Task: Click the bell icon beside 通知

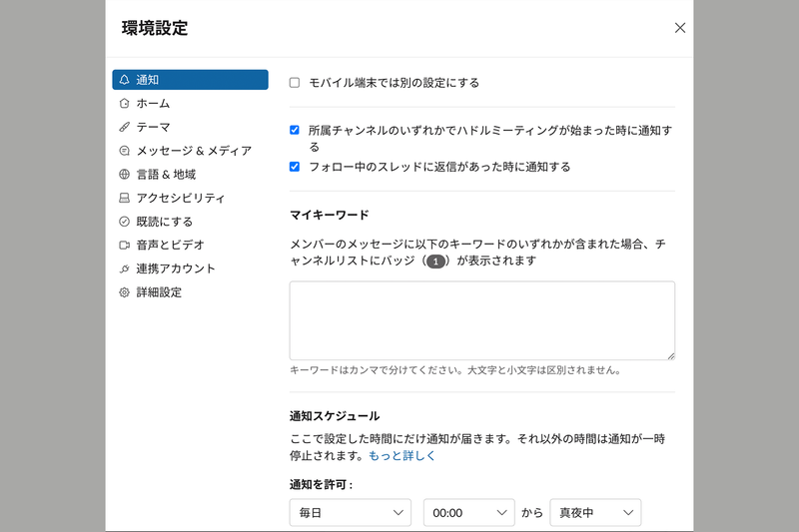Action: 124,80
